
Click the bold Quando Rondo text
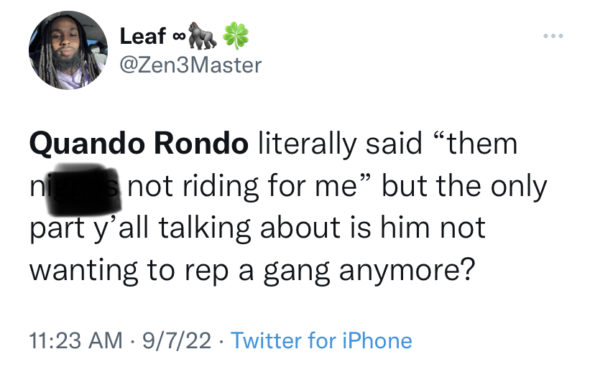tap(139, 145)
